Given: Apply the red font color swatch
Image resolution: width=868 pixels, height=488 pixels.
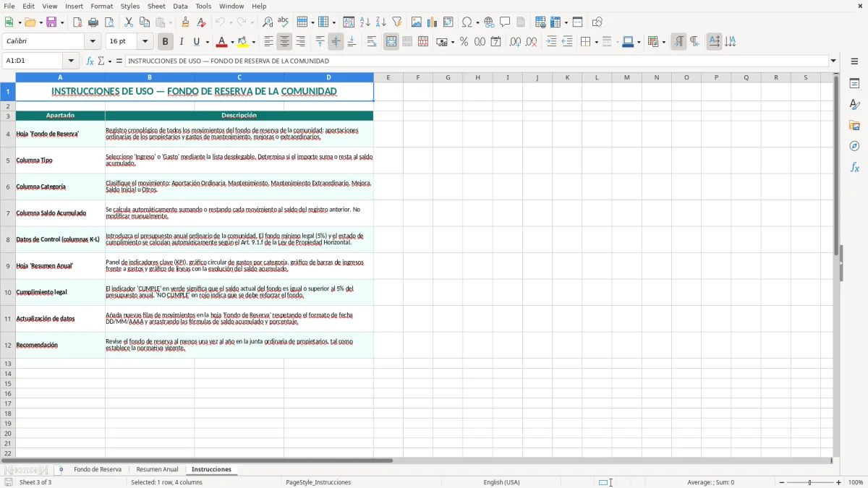Looking at the screenshot, I should [222, 42].
